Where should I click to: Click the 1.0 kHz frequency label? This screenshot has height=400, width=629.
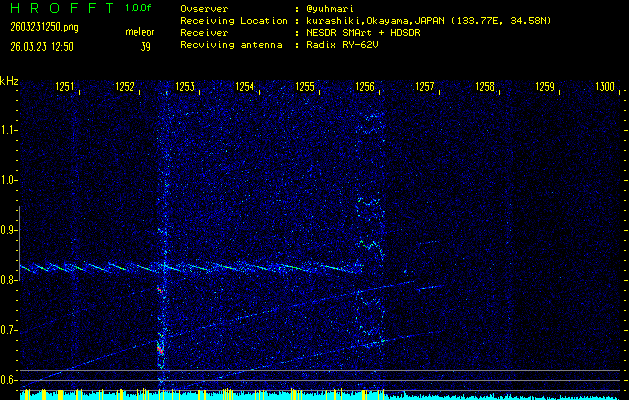7,181
